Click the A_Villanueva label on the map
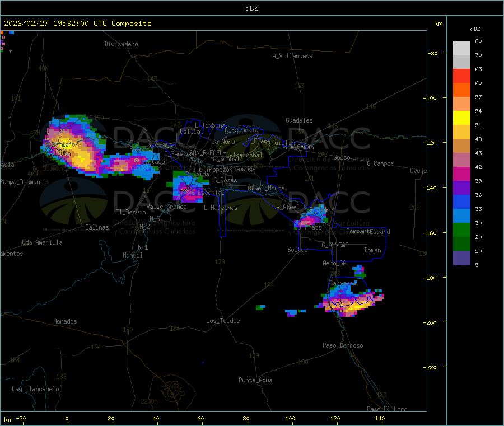This screenshot has height=426, width=504. tap(292, 56)
